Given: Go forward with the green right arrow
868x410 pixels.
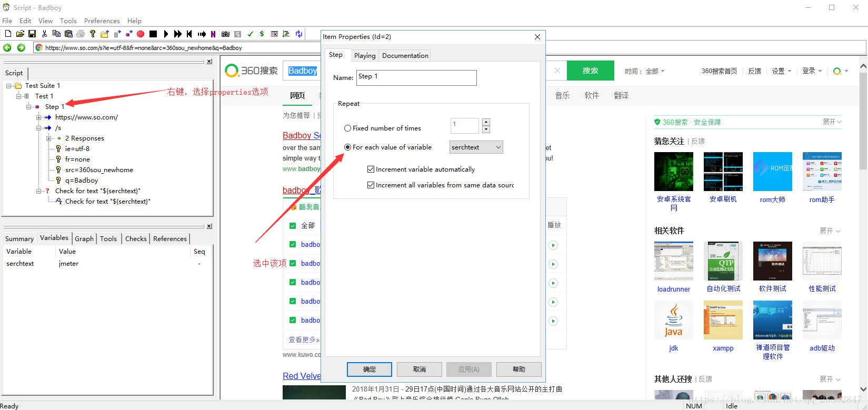Looking at the screenshot, I should click(21, 47).
